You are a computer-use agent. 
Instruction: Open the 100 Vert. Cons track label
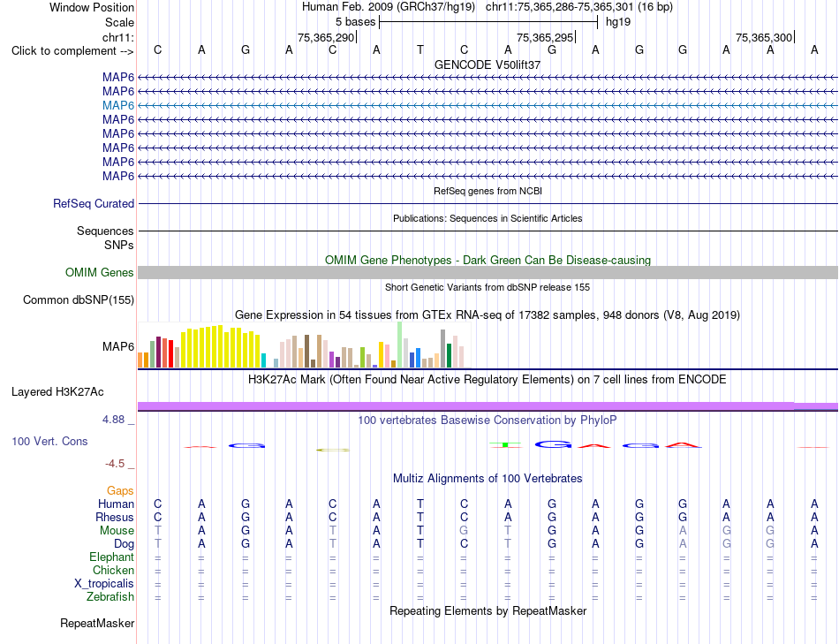point(49,441)
